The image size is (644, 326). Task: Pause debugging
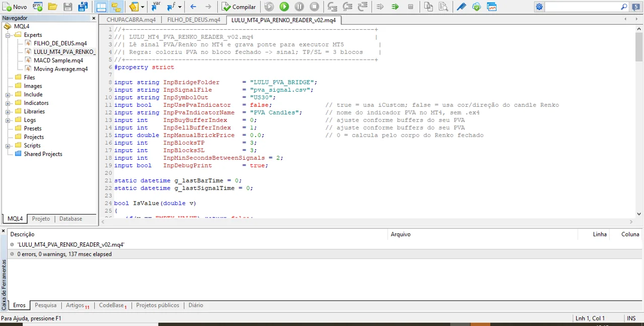(x=299, y=7)
